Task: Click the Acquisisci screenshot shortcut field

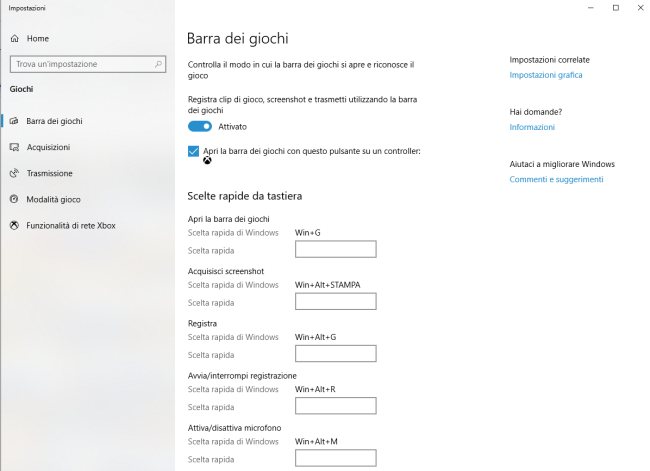Action: click(x=335, y=301)
